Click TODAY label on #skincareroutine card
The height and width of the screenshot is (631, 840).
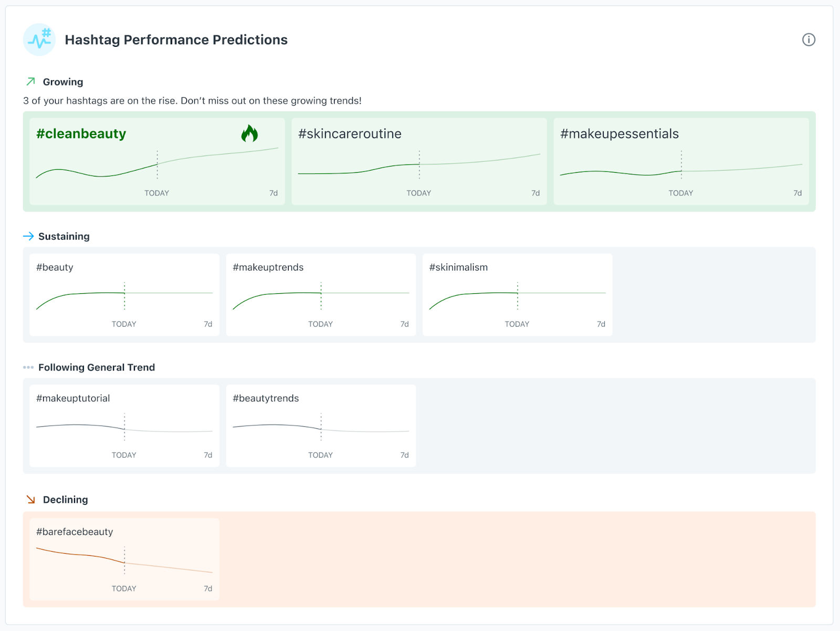coord(419,193)
